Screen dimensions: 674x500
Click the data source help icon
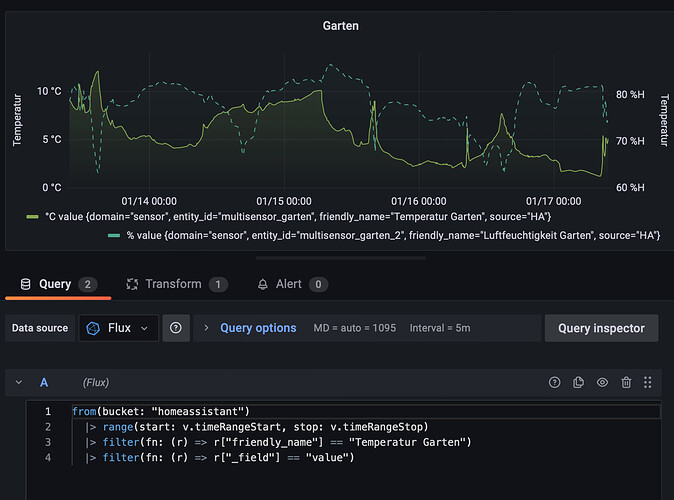[x=175, y=328]
